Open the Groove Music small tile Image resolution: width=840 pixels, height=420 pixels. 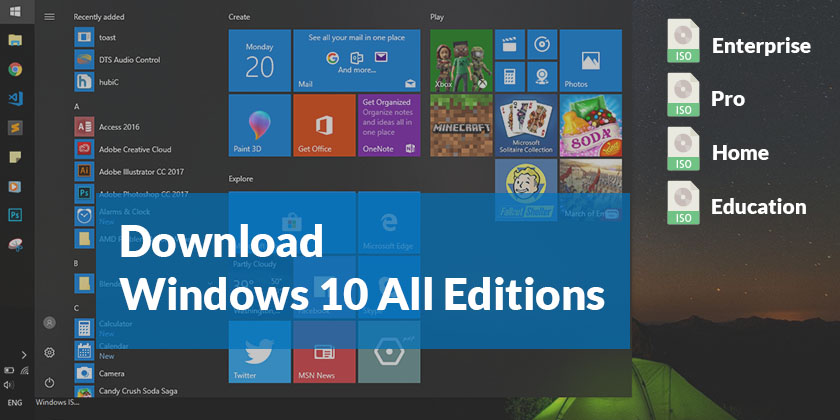[x=542, y=44]
